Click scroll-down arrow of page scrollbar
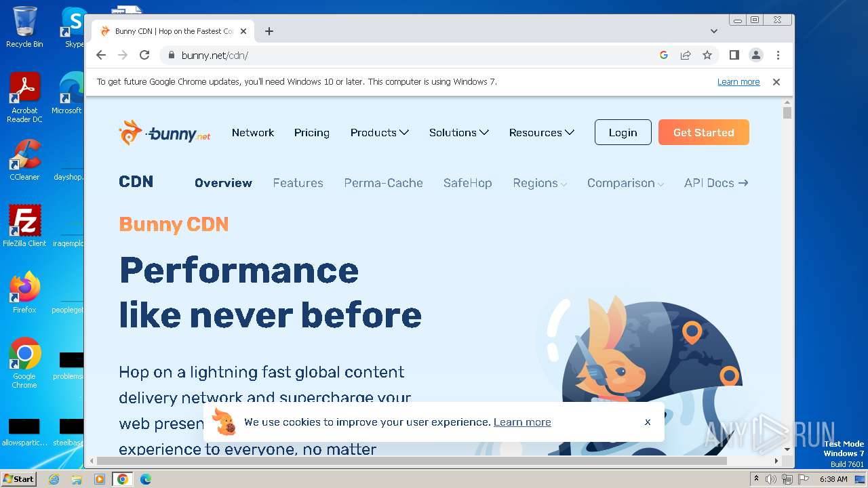This screenshot has width=868, height=488. point(787,449)
